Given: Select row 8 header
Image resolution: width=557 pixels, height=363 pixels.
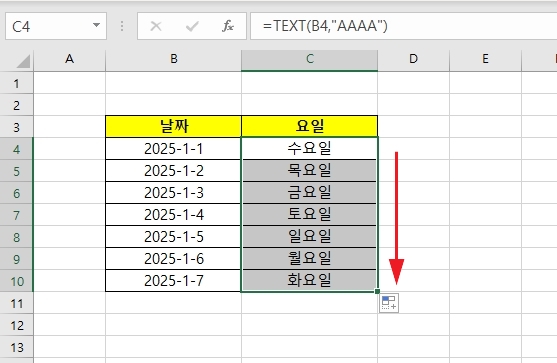Looking at the screenshot, I should (x=17, y=237).
